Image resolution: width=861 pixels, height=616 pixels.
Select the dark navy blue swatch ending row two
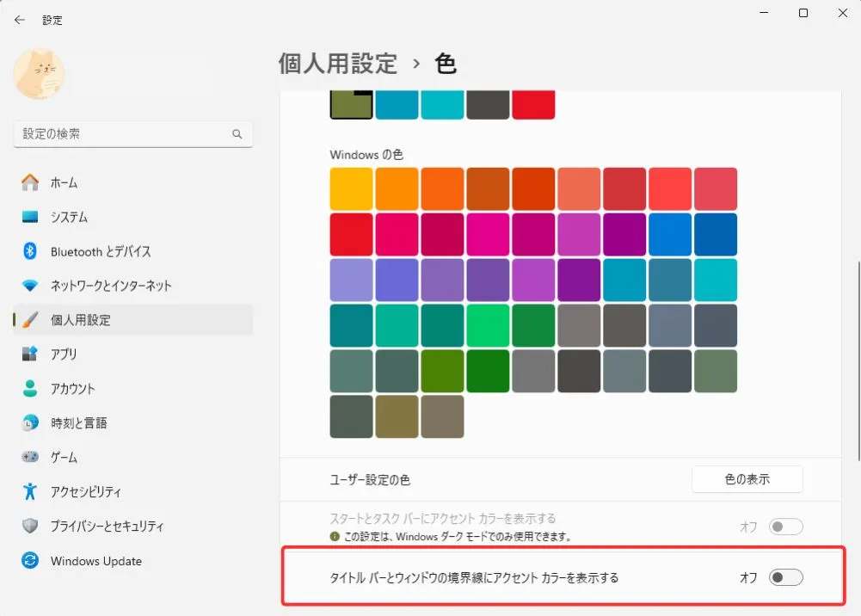pos(716,235)
